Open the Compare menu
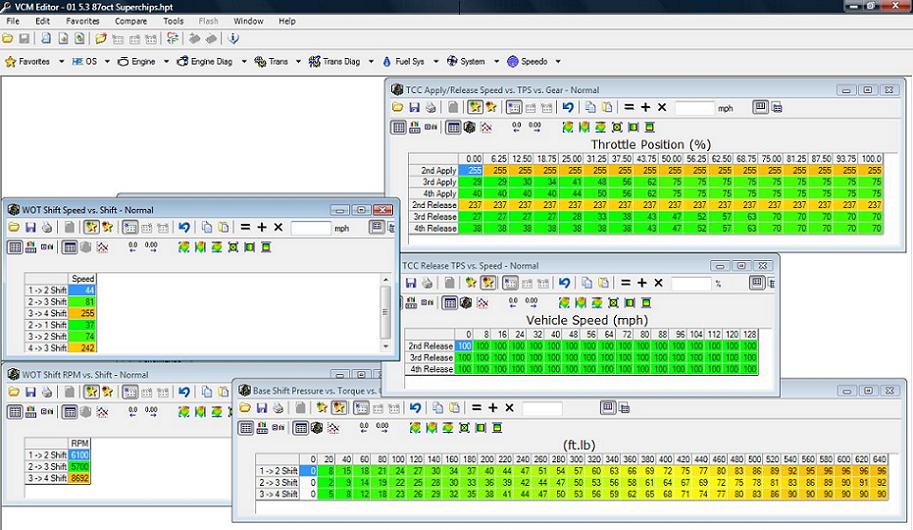913x530 pixels. click(130, 21)
